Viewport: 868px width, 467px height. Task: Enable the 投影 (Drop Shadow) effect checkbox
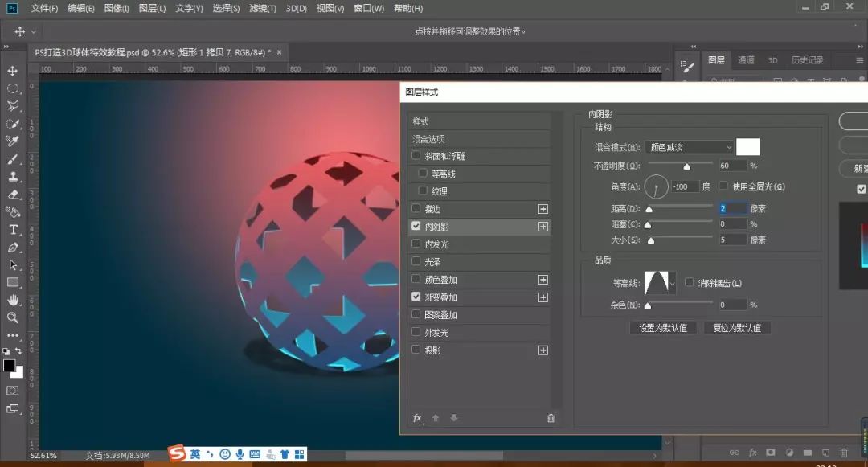coord(416,349)
